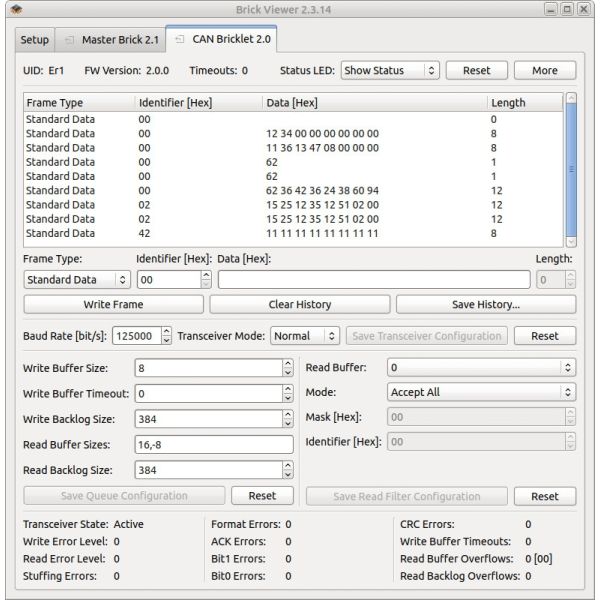Click the Save History... button

486,305
